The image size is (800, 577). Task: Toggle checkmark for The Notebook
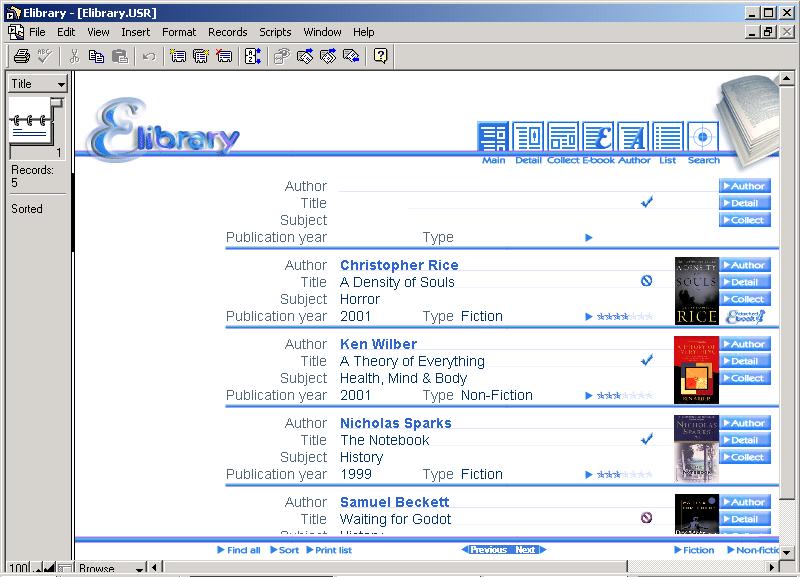(647, 439)
